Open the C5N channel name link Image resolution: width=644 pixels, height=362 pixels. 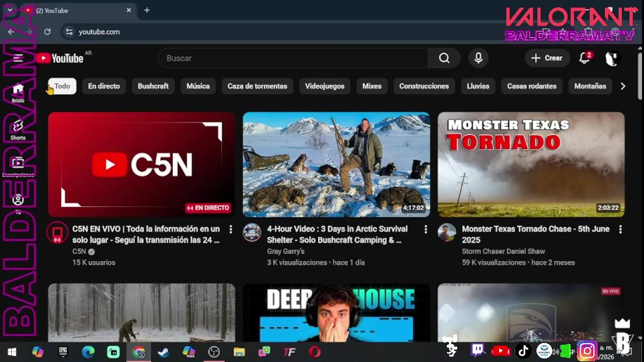point(79,251)
